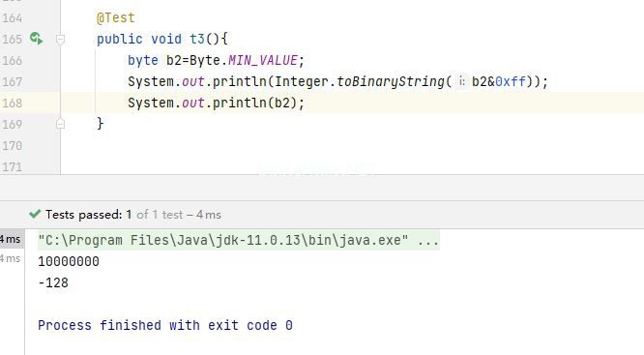Click the t3 method name
This screenshot has height=355, width=644.
pyautogui.click(x=197, y=39)
